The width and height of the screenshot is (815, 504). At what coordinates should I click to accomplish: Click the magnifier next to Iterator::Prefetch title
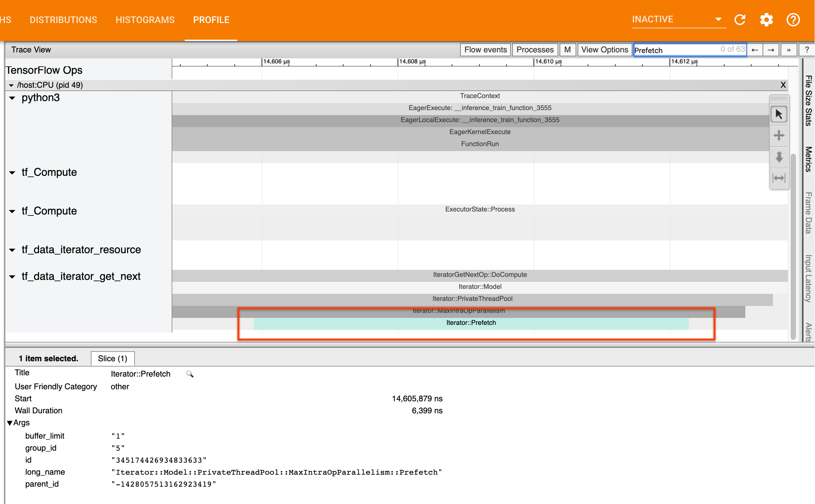point(190,374)
